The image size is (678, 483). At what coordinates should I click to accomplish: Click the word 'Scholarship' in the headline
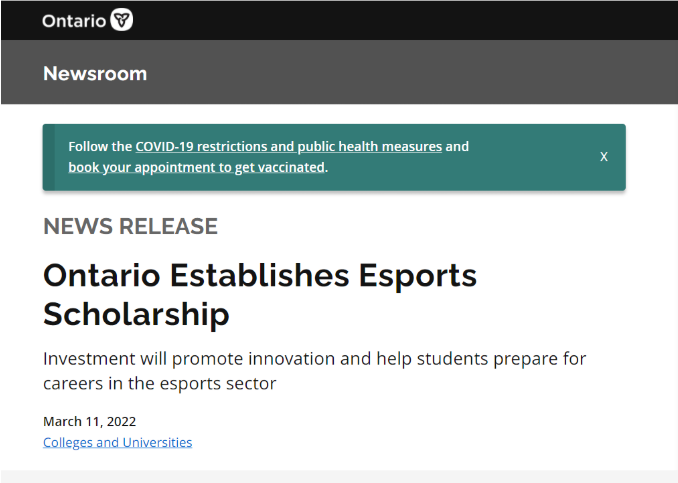pyautogui.click(x=136, y=314)
